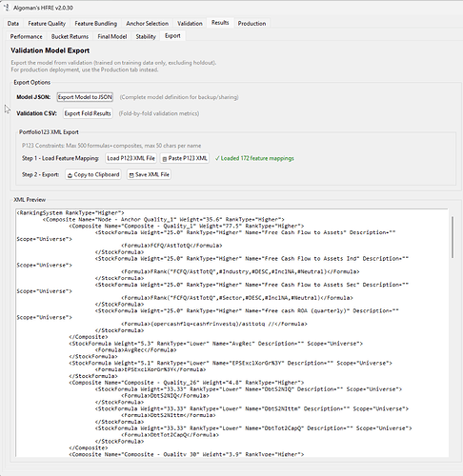Open the Data tab
The image size is (463, 476).
click(13, 24)
